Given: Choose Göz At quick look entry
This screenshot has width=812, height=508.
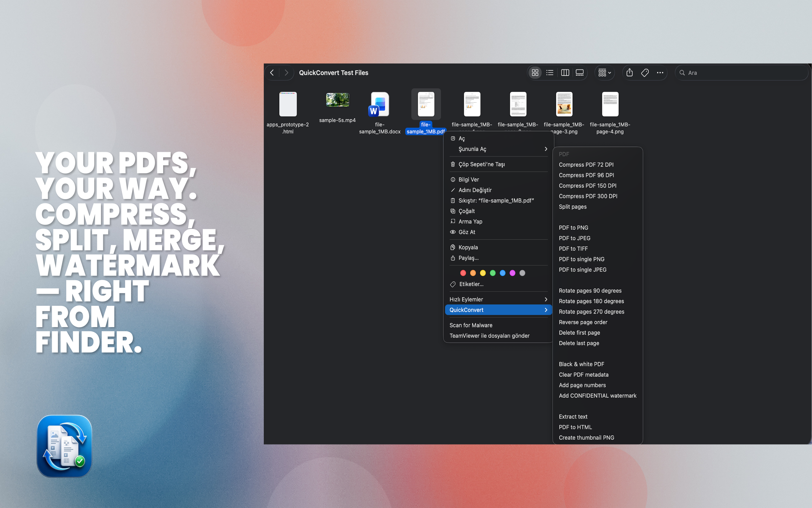Looking at the screenshot, I should [x=498, y=232].
